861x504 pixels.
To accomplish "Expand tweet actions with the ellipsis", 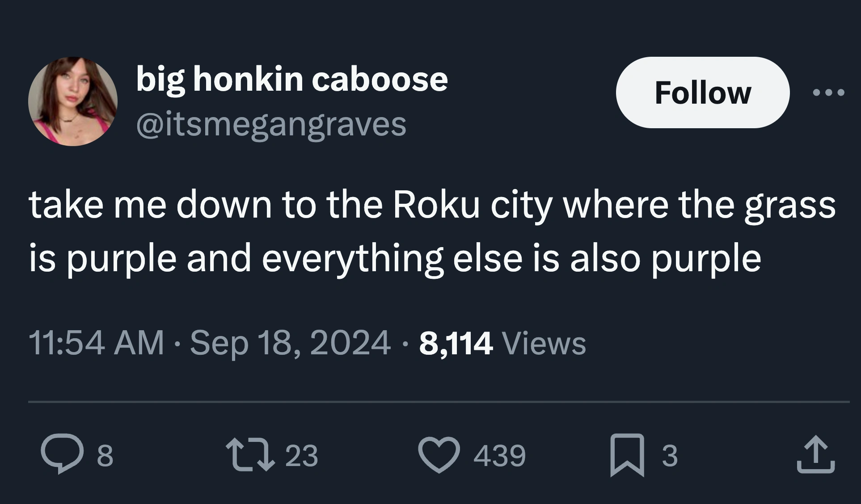I will click(x=837, y=92).
